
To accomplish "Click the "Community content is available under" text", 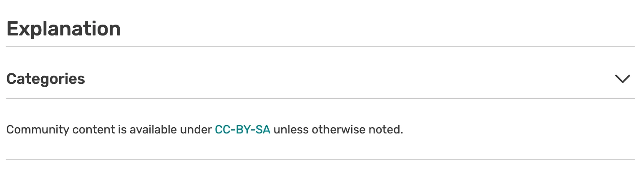I will point(109,130).
